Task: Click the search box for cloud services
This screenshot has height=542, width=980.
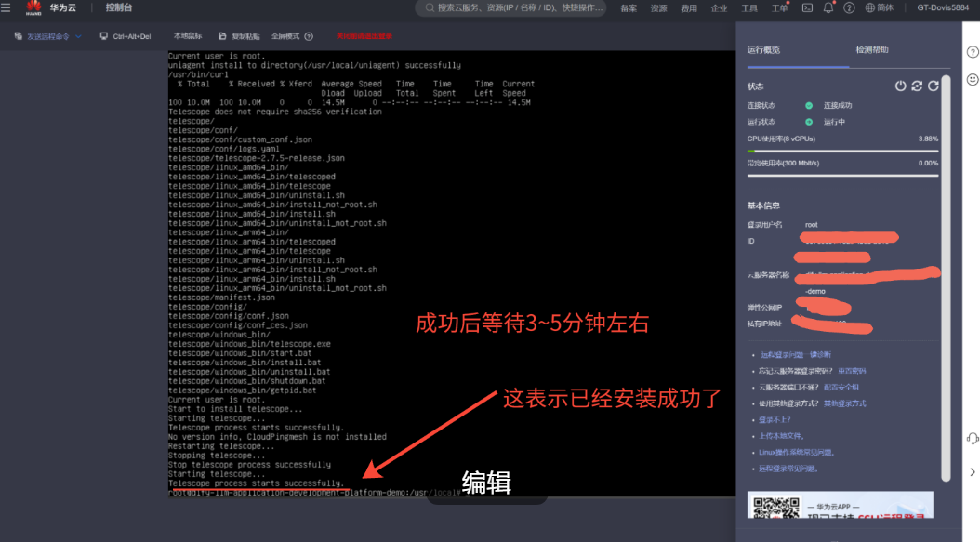Action: (x=511, y=7)
